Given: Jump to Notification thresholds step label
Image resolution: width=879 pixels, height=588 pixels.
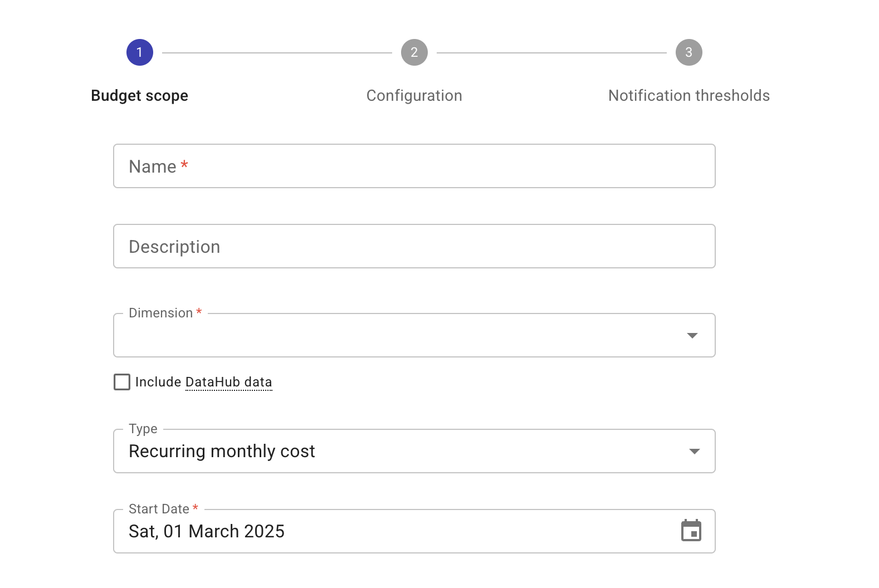Looking at the screenshot, I should click(688, 96).
